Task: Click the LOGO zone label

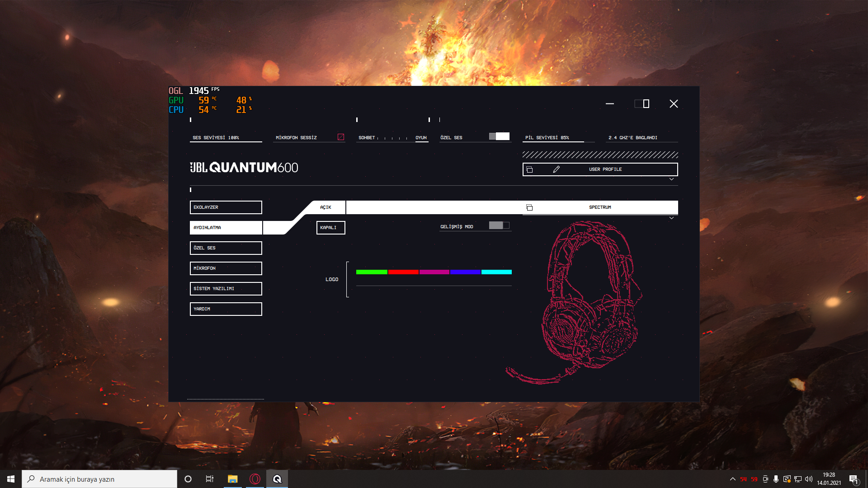Action: (x=332, y=280)
